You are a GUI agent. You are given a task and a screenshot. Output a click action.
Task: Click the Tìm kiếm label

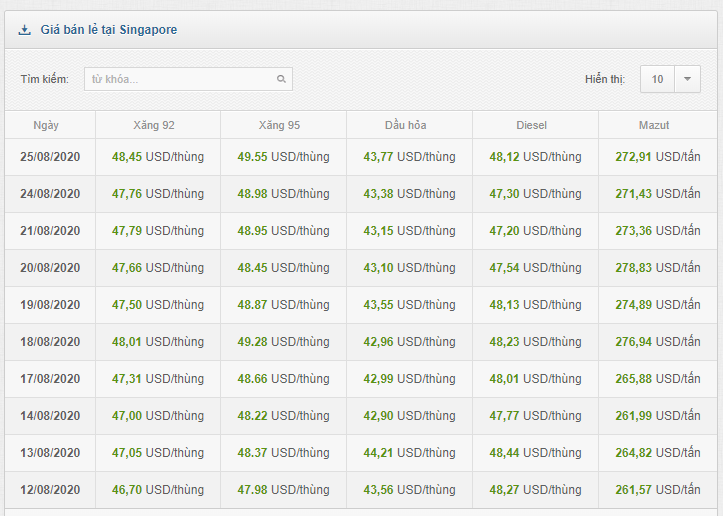(45, 79)
